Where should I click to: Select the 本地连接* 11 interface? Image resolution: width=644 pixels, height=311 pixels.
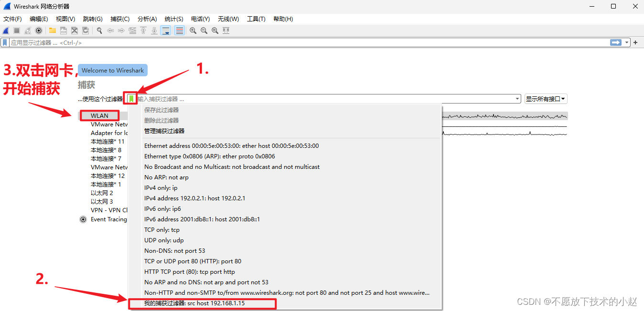click(107, 142)
